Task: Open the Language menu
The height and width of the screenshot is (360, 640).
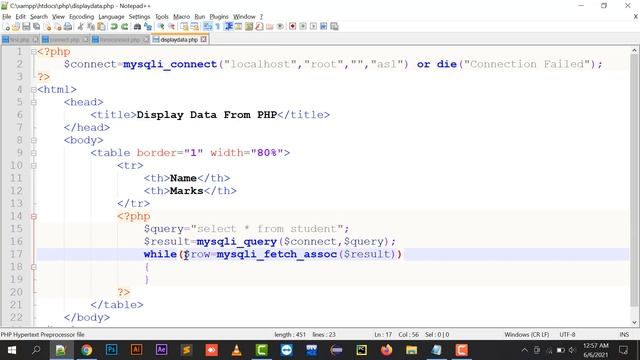Action: click(111, 17)
